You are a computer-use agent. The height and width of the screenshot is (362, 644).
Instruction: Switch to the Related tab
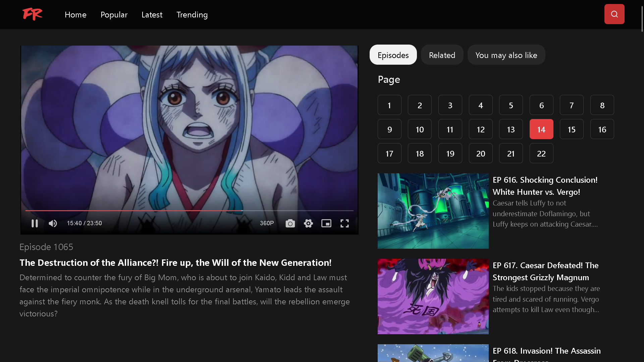pyautogui.click(x=442, y=55)
